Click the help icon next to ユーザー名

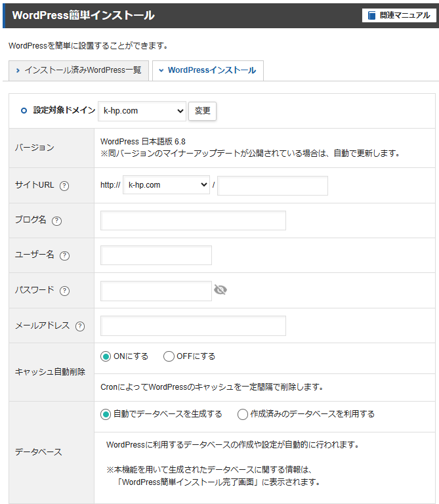coord(64,255)
